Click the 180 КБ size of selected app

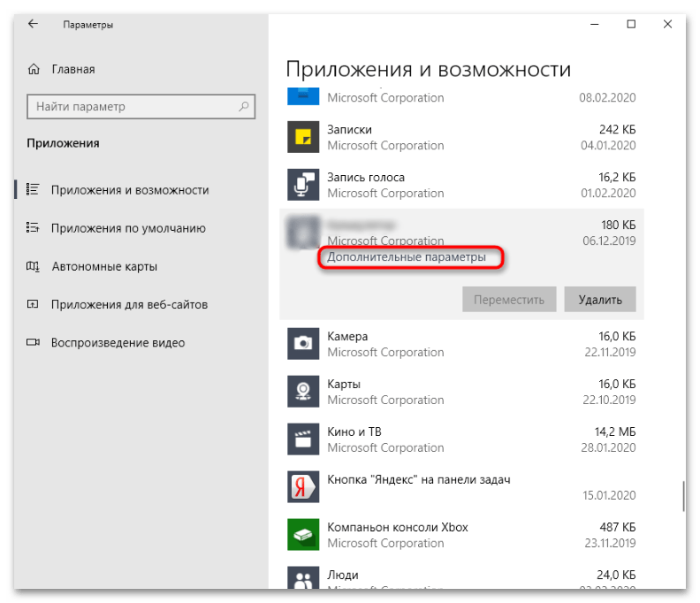[619, 225]
